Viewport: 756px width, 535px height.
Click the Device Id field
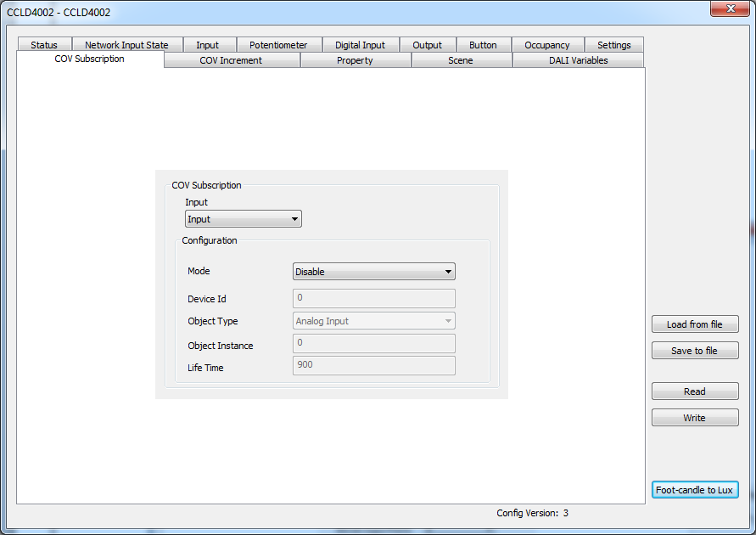coord(374,298)
